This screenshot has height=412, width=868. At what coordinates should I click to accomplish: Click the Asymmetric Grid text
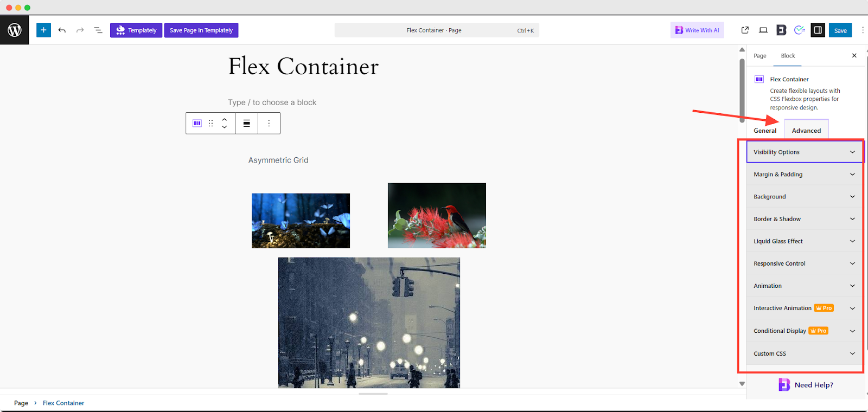coord(278,160)
